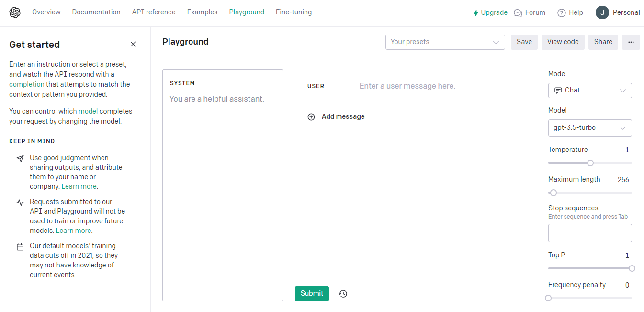
Task: Click the activity pulse icon
Action: click(20, 202)
